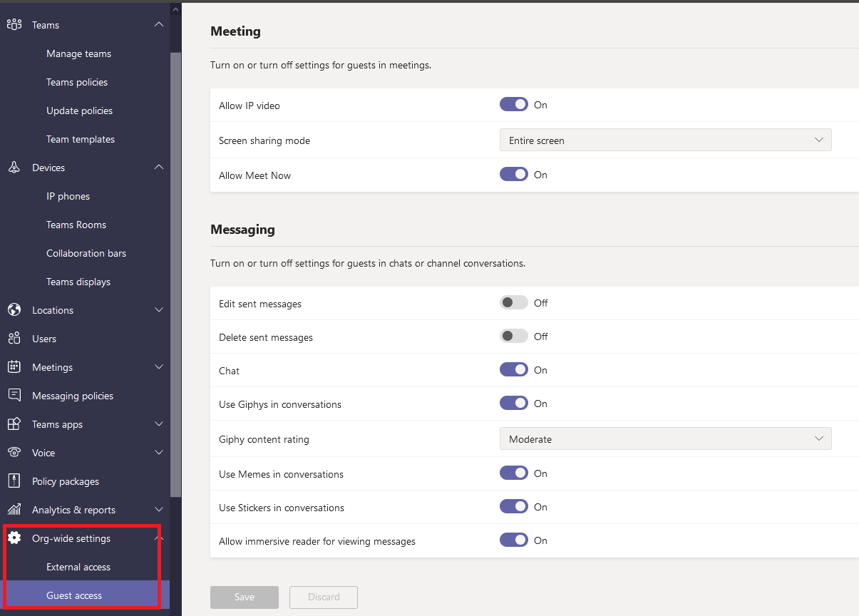Image resolution: width=859 pixels, height=616 pixels.
Task: Click the Locations globe icon
Action: click(14, 310)
